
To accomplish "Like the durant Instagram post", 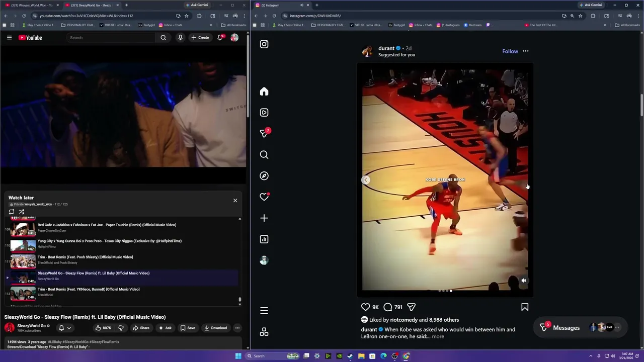I will tap(366, 307).
